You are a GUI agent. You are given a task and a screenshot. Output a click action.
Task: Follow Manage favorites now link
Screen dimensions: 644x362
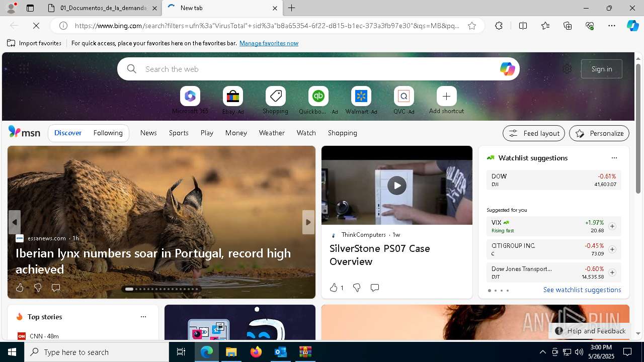[x=269, y=43]
